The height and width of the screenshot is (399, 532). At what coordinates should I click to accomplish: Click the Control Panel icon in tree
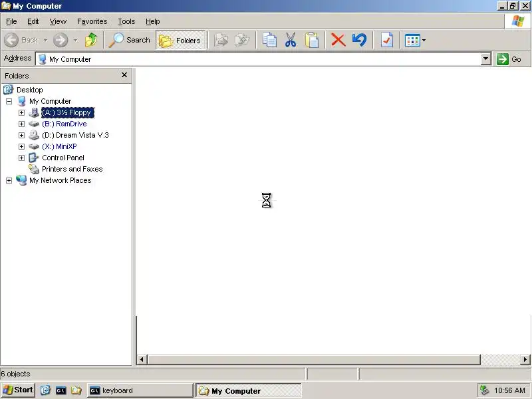[x=34, y=158]
